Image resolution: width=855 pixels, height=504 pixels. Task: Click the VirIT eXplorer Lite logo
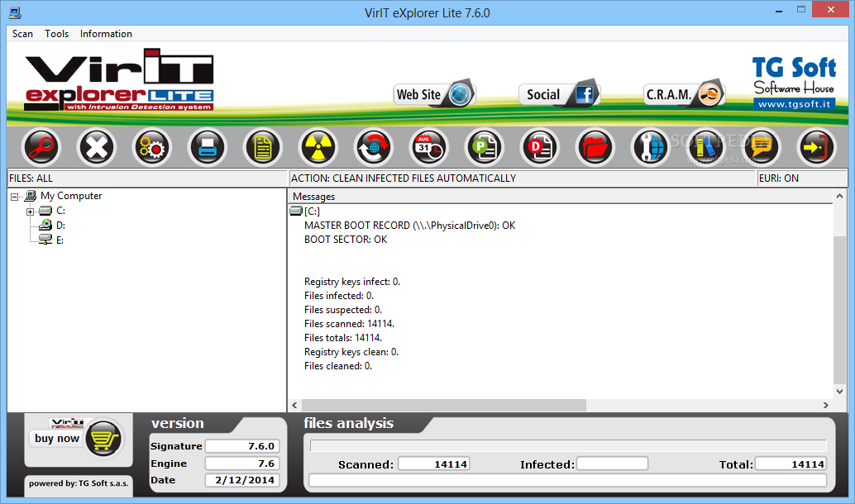119,81
